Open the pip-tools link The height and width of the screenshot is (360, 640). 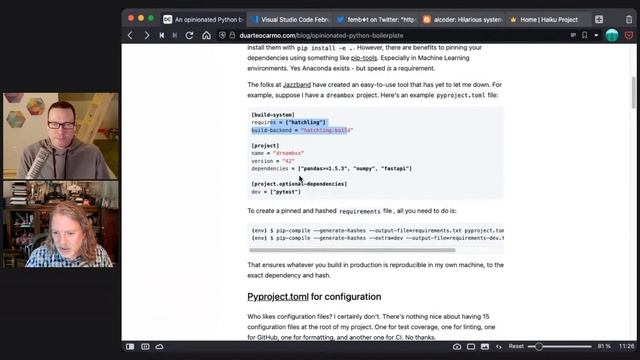pyautogui.click(x=364, y=58)
